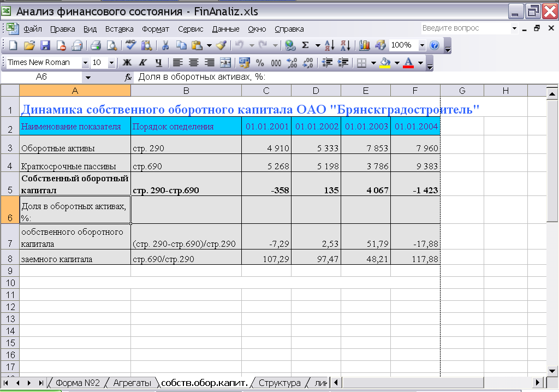The width and height of the screenshot is (559, 392).
Task: Open the Данные menu
Action: click(225, 29)
